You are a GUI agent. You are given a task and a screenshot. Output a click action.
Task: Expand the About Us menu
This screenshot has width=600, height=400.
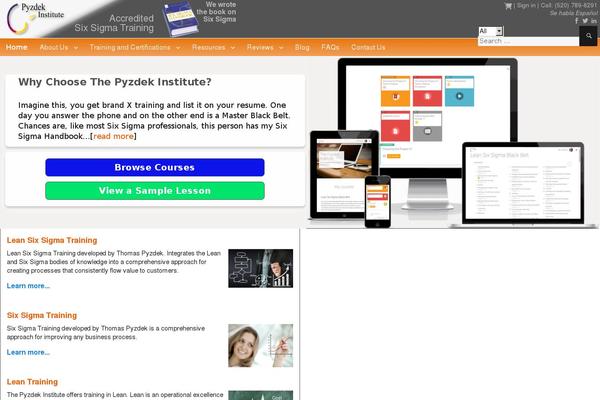click(59, 47)
